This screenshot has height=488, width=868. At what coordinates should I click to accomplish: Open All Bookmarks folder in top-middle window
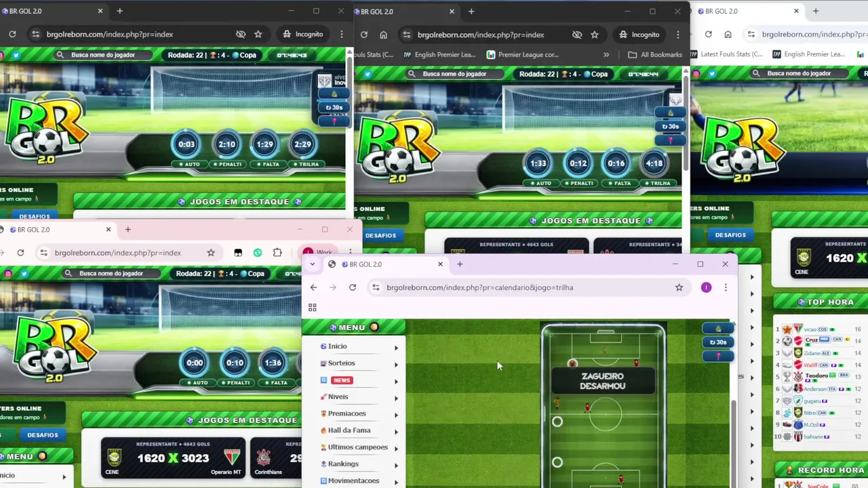point(655,55)
